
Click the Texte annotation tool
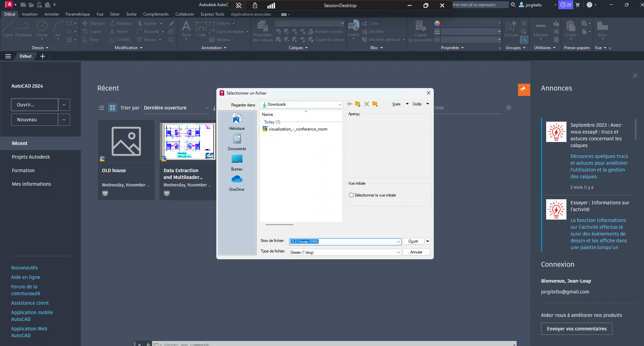point(186,30)
